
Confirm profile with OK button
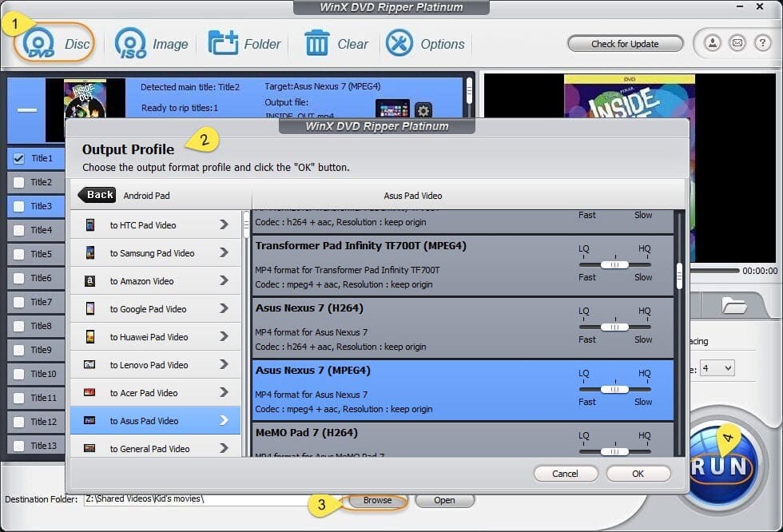pyautogui.click(x=638, y=474)
